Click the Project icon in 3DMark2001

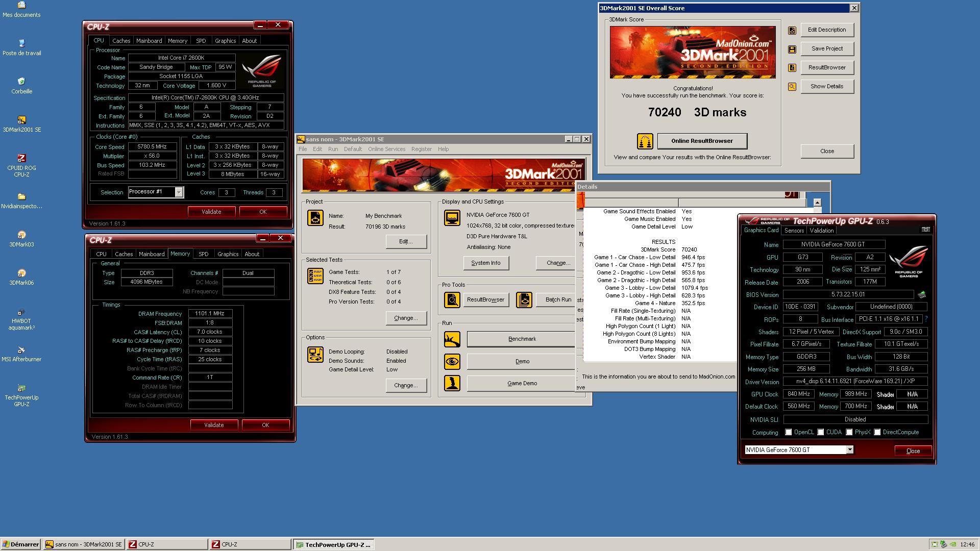(x=315, y=218)
